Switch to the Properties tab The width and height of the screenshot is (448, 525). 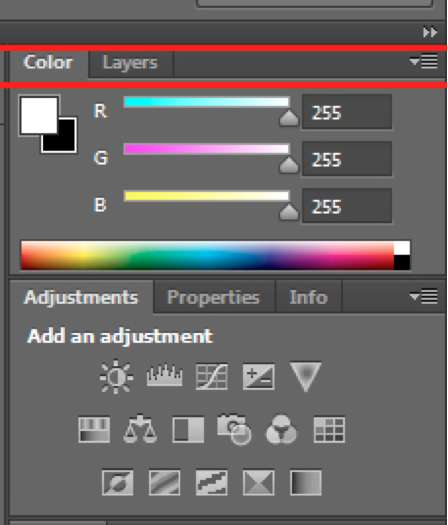[213, 297]
